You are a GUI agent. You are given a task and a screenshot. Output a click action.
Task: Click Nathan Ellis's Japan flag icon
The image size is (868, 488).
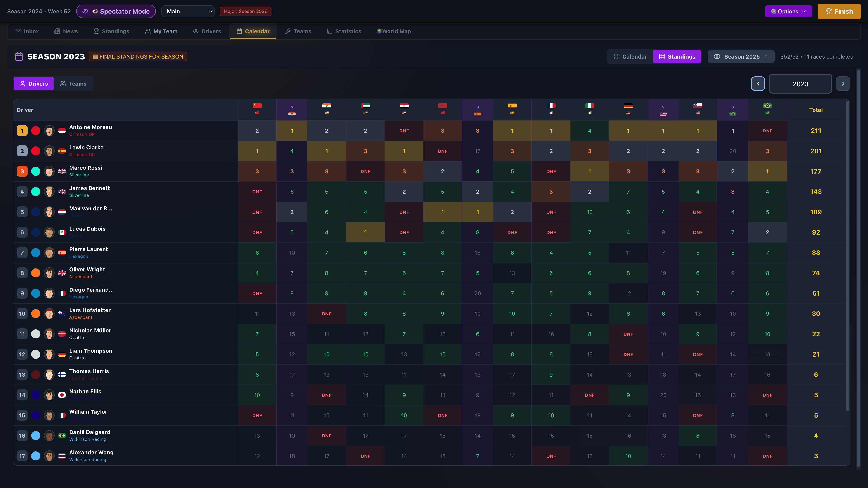pyautogui.click(x=62, y=395)
